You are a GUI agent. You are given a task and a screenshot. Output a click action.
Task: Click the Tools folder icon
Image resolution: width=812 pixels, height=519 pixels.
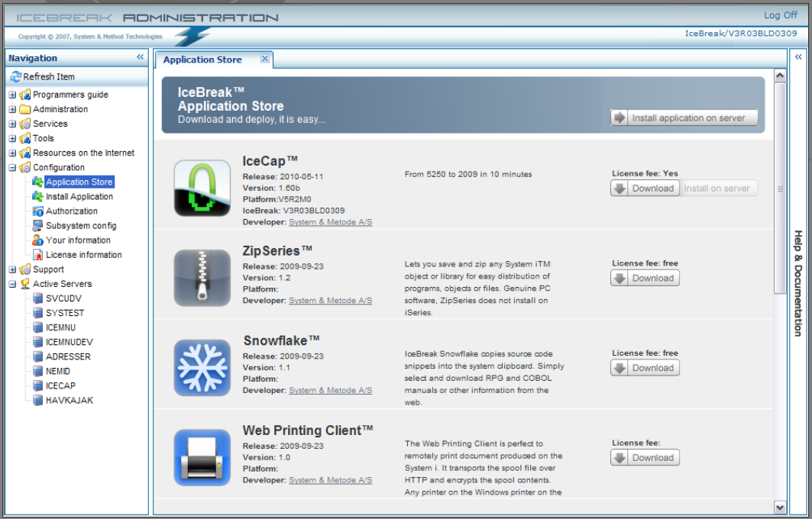(x=25, y=138)
